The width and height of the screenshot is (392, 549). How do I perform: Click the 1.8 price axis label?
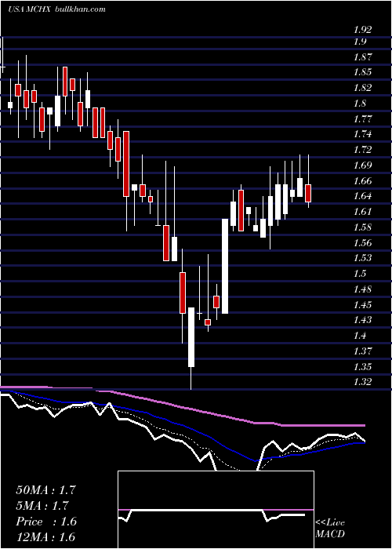(360, 104)
